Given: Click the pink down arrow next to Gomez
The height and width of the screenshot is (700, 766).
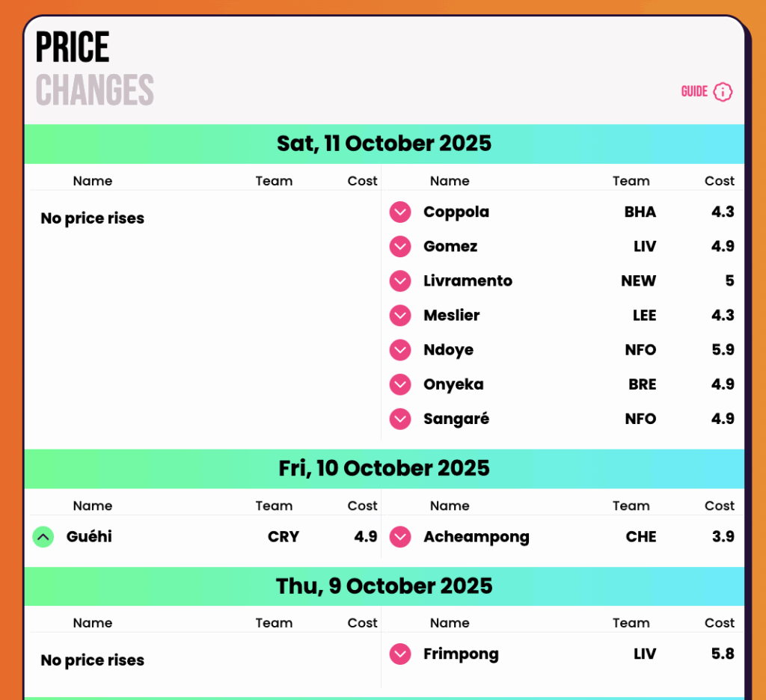Looking at the screenshot, I should [x=400, y=247].
